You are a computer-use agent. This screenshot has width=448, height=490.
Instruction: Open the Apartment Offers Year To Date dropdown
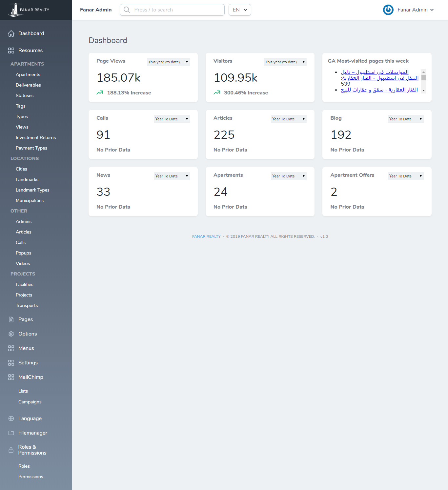coord(406,176)
